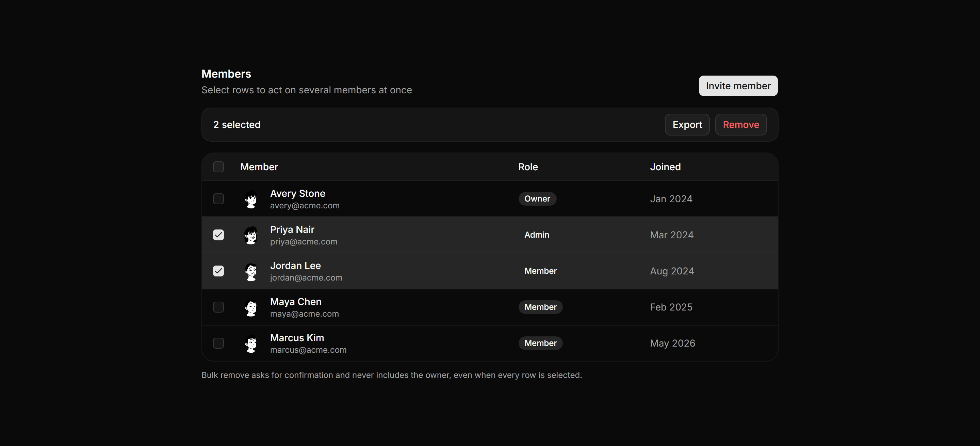The height and width of the screenshot is (446, 980).
Task: Open Avery Stone's avatar
Action: pos(251,199)
